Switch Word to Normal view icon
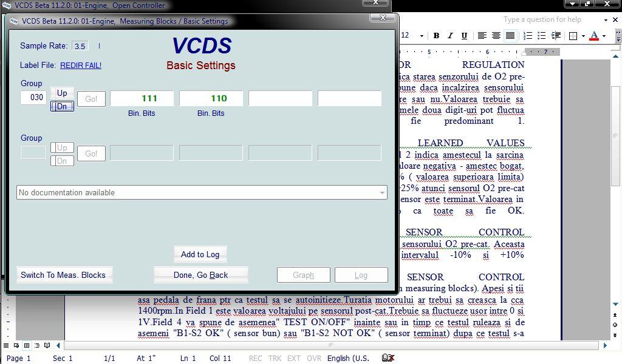 (6, 345)
